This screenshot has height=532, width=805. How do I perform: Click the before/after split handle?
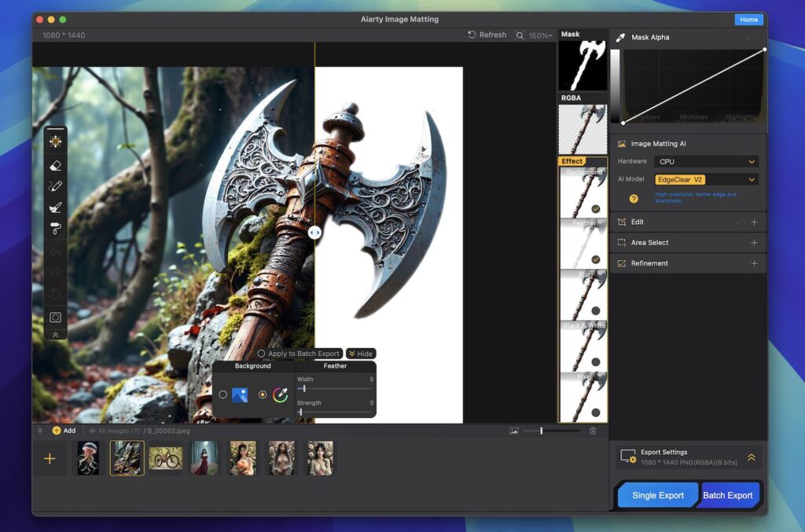click(x=314, y=233)
